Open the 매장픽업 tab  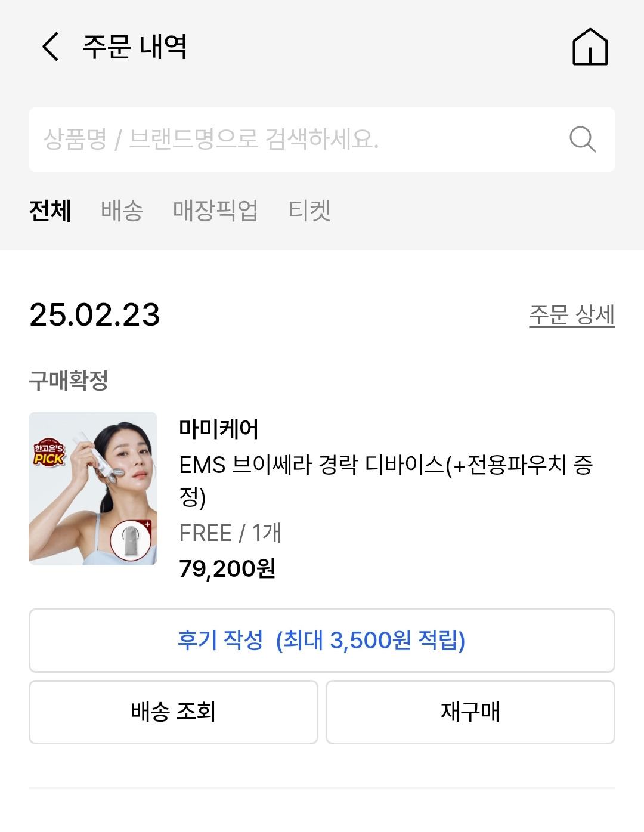tap(215, 211)
